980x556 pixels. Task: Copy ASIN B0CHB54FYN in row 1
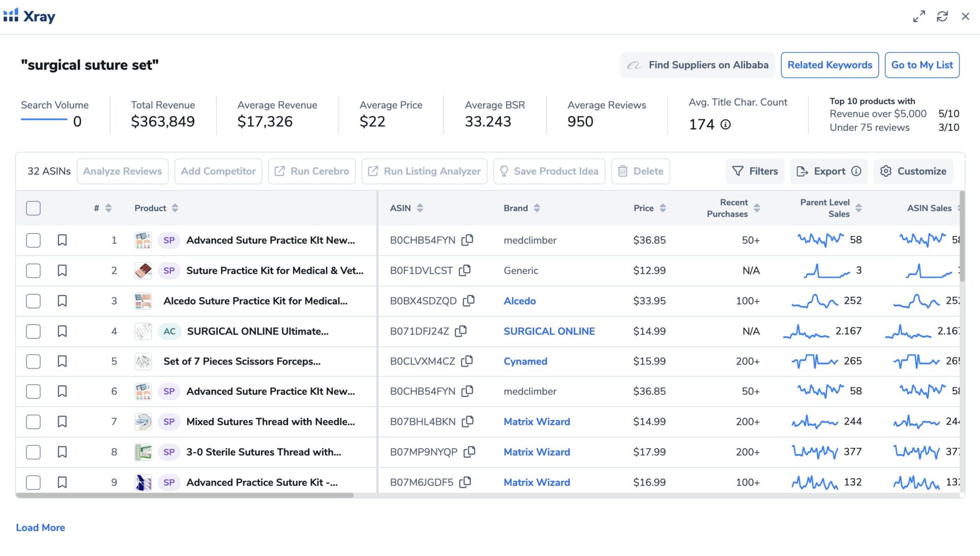(x=467, y=240)
